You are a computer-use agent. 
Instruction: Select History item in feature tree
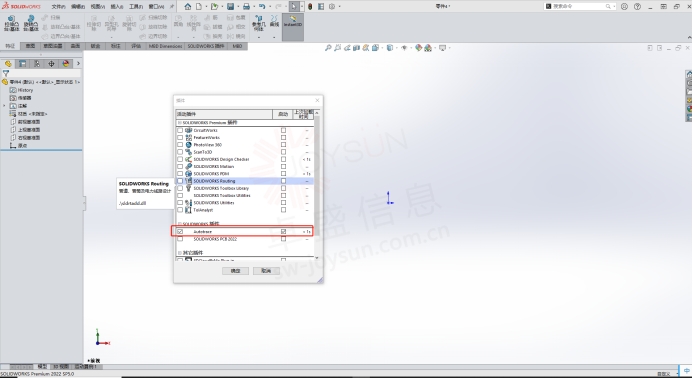(x=25, y=90)
